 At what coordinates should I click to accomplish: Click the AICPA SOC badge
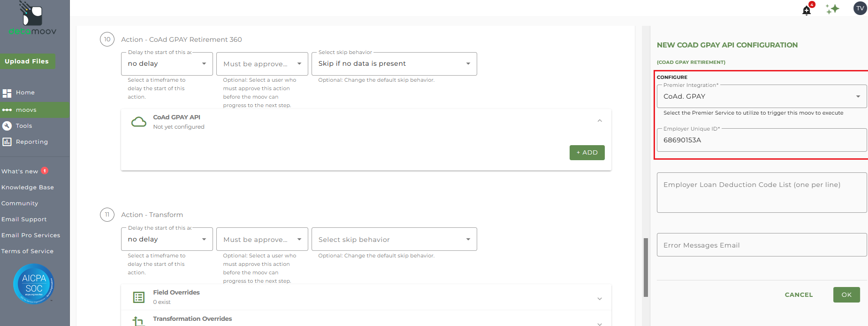34,284
